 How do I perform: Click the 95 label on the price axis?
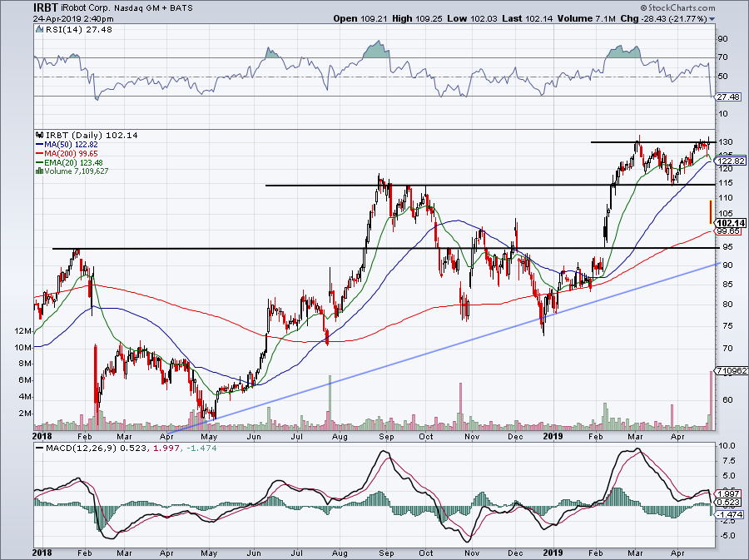pos(727,247)
